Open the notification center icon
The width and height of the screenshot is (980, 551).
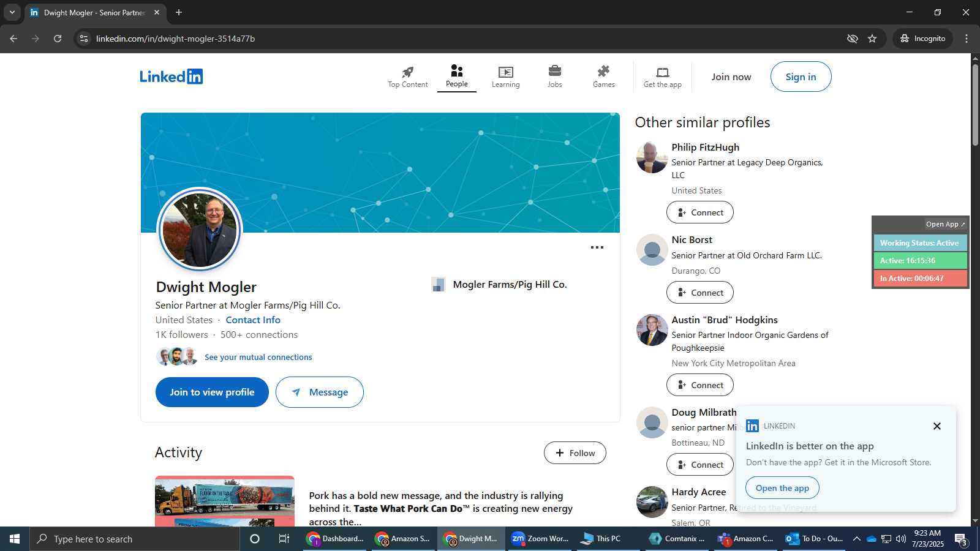point(961,539)
